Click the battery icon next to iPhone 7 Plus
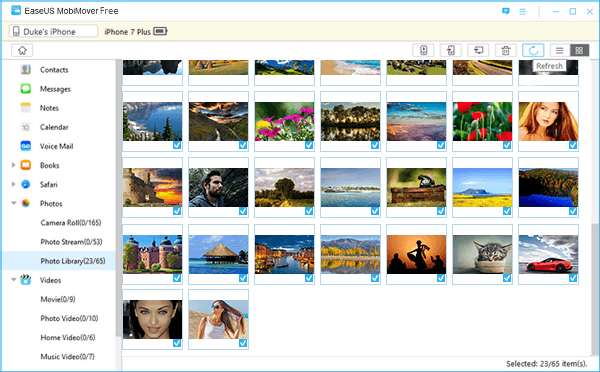The width and height of the screenshot is (600, 372). [x=160, y=31]
